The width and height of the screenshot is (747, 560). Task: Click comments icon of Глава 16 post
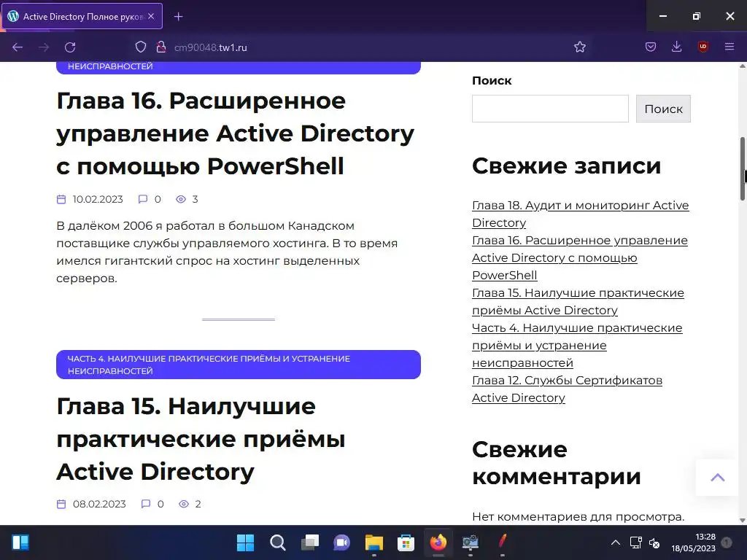pyautogui.click(x=142, y=199)
